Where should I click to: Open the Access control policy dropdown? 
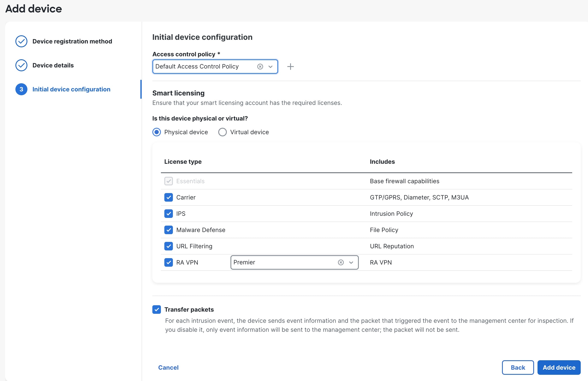coord(270,67)
